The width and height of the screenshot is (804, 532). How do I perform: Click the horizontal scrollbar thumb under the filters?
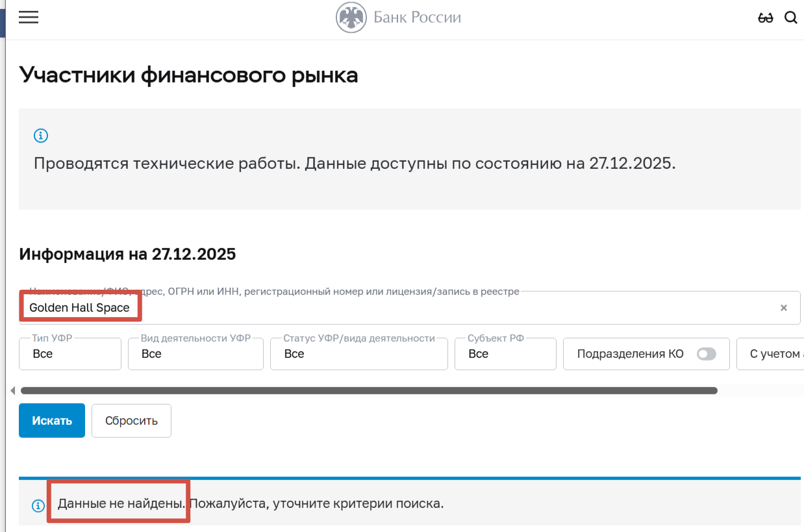pos(369,390)
